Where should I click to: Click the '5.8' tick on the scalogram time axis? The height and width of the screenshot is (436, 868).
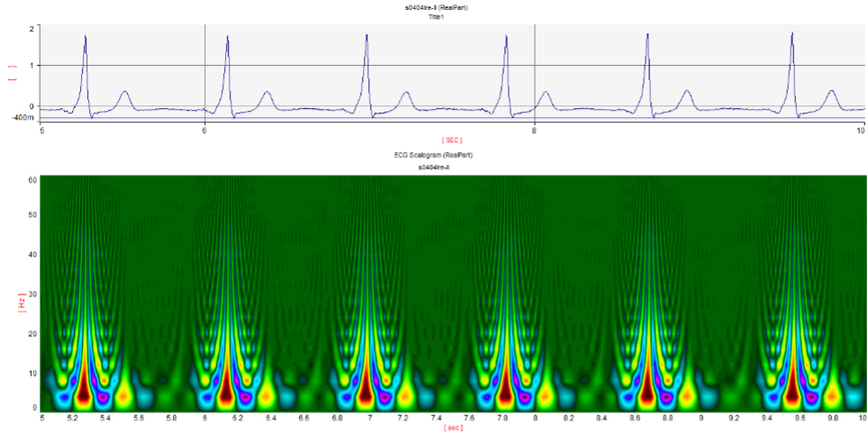[172, 420]
